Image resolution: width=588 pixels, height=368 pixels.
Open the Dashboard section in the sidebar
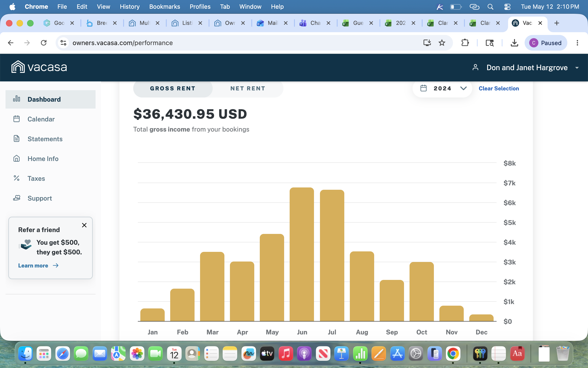click(x=50, y=99)
